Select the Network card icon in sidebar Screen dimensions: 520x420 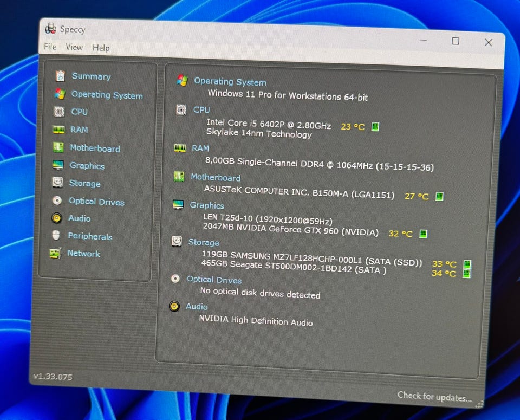[55, 253]
